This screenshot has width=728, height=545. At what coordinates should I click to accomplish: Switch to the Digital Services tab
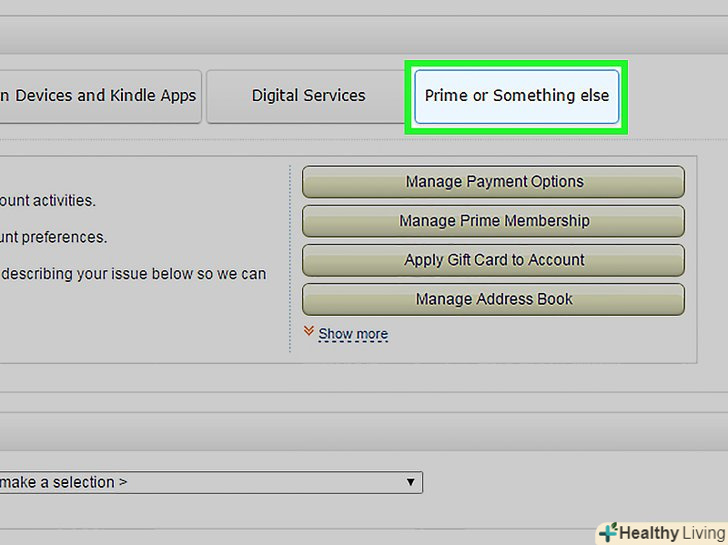point(308,96)
